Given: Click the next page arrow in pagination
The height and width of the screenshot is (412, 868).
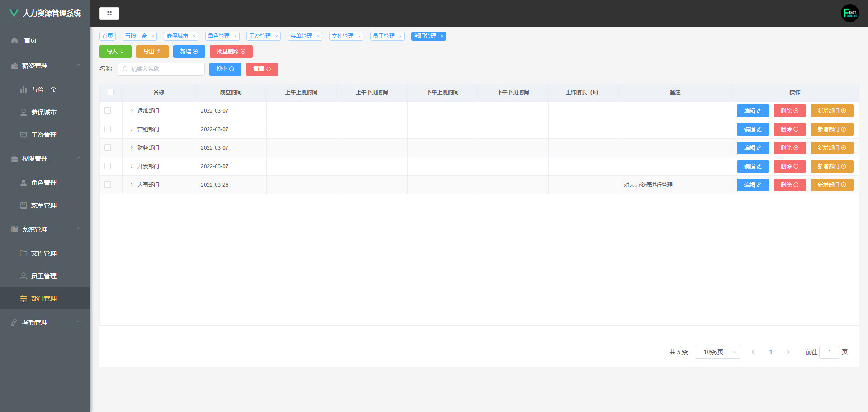Looking at the screenshot, I should tap(788, 352).
